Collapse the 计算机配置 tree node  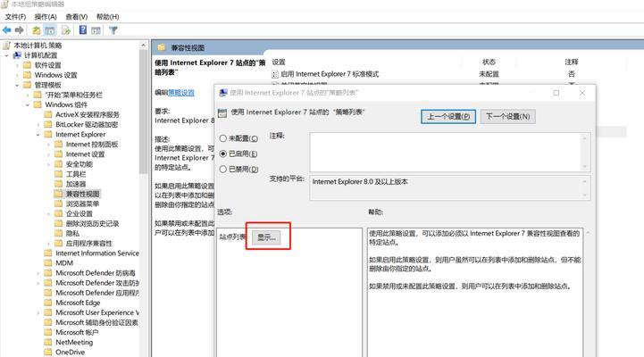pyautogui.click(x=7, y=55)
